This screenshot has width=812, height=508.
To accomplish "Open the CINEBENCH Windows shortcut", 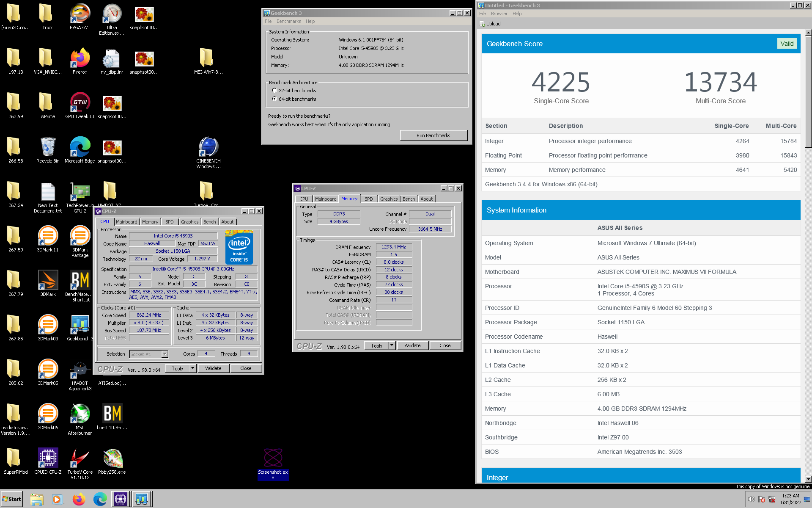I will [208, 152].
